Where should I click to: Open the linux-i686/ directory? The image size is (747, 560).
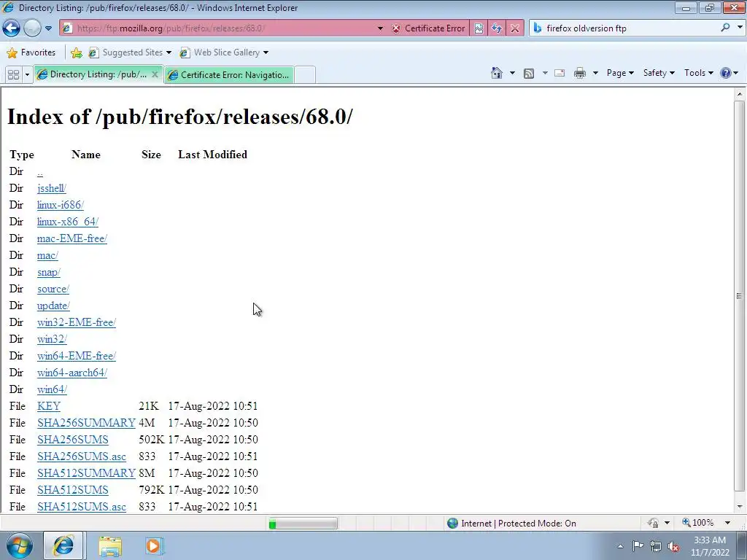click(x=61, y=205)
